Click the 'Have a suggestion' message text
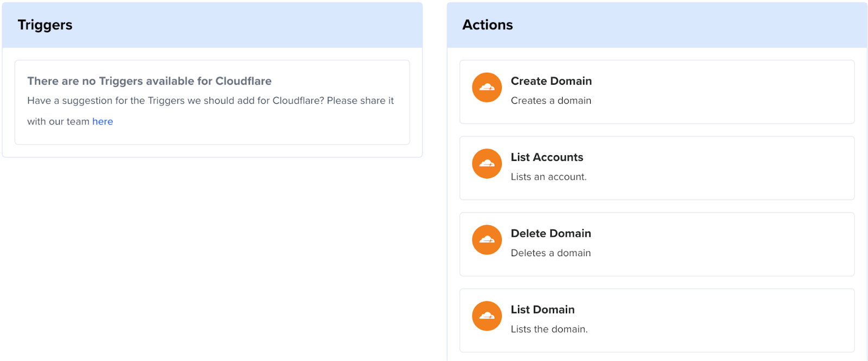Screen dimensions: 868x361 (210, 100)
